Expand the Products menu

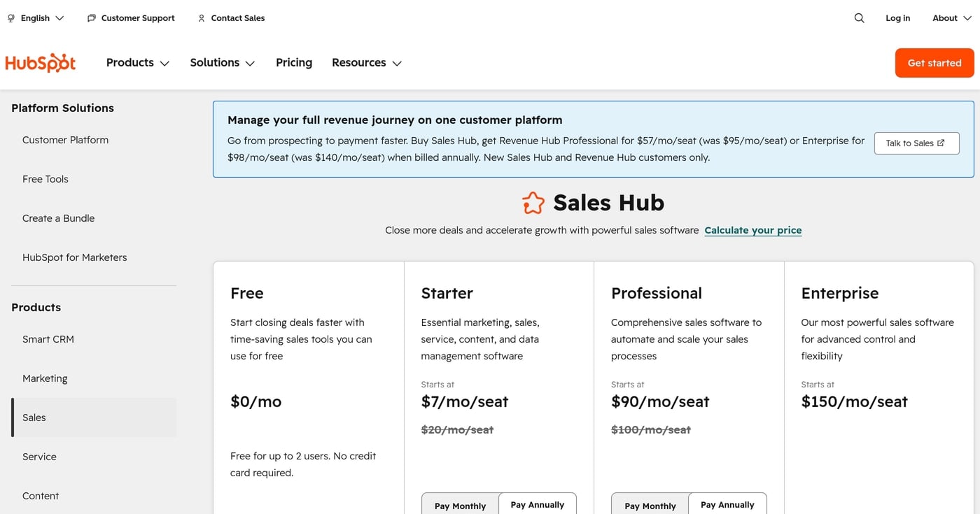point(138,63)
